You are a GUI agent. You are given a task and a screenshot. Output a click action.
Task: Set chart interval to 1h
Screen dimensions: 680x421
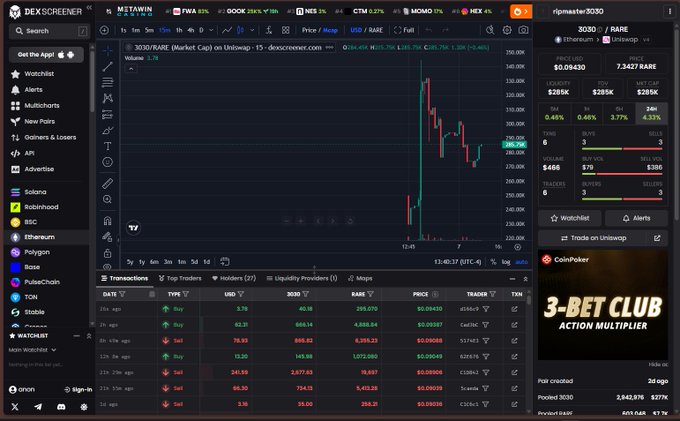179,30
